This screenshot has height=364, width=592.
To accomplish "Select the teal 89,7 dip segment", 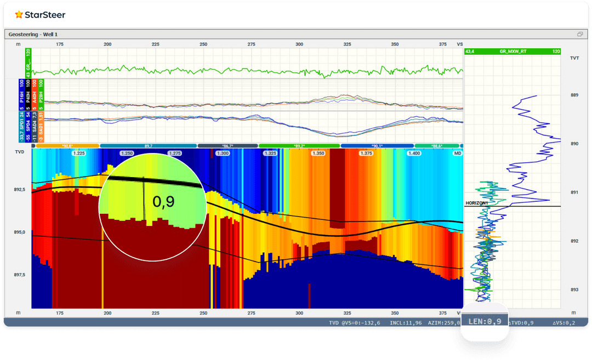I will coord(149,146).
